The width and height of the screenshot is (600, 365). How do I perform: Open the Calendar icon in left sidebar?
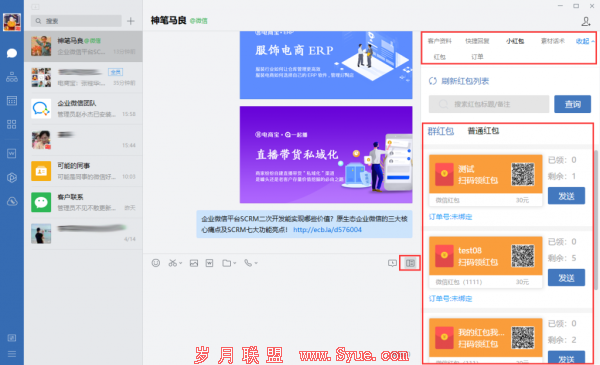pyautogui.click(x=12, y=101)
